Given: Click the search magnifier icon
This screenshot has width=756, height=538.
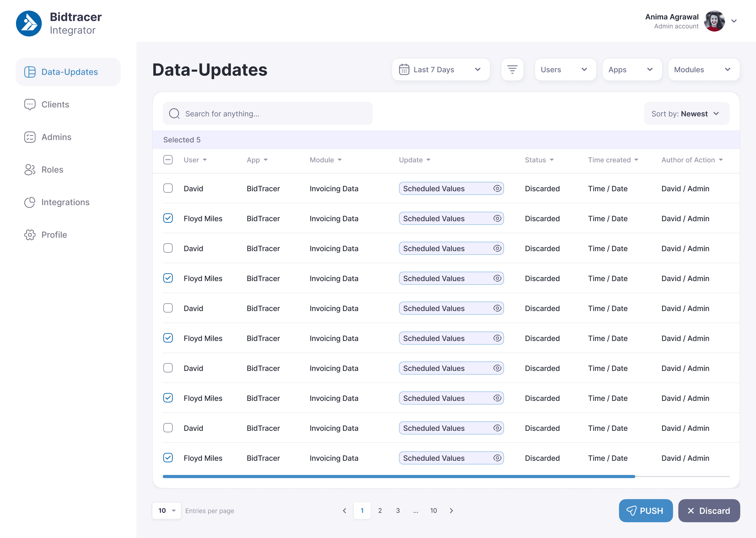Looking at the screenshot, I should tap(175, 114).
